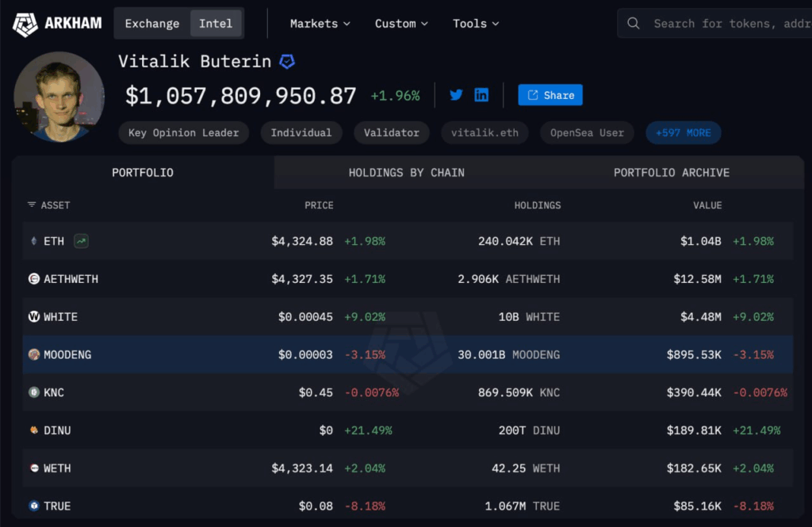Click the portfolio change +1.96%
Viewport: 812px width, 527px height.
pos(395,96)
